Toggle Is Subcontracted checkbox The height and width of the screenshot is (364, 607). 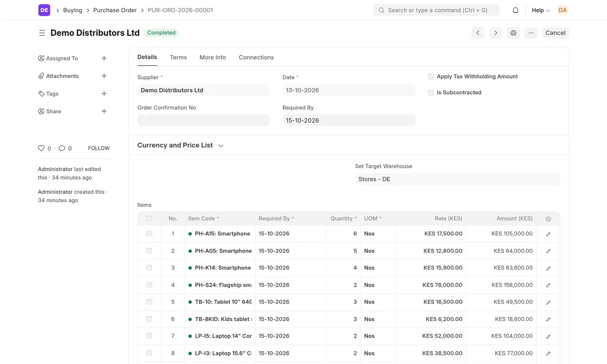click(x=431, y=93)
